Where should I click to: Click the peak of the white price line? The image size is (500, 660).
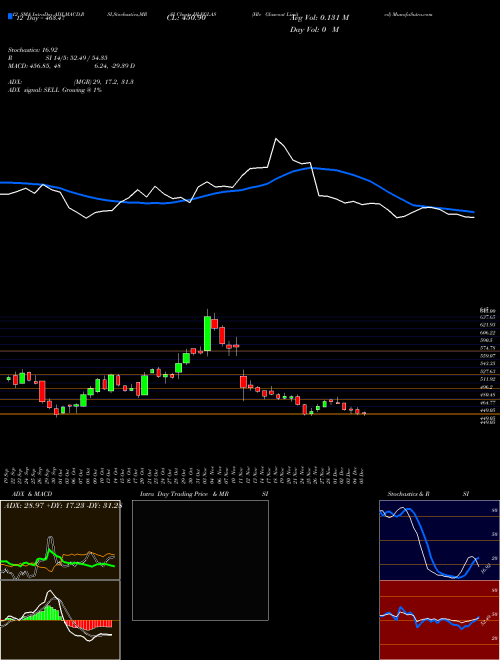tap(276, 138)
